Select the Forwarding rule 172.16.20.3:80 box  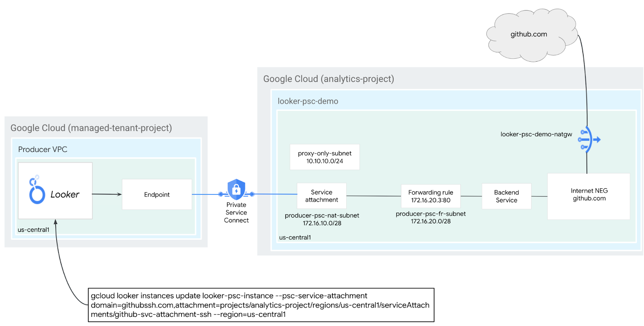[430, 196]
